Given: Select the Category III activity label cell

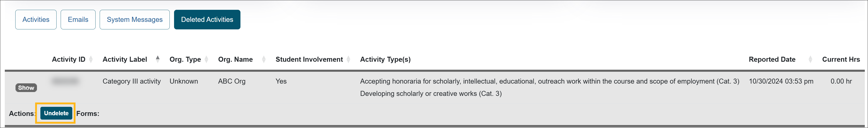Looking at the screenshot, I should [131, 81].
